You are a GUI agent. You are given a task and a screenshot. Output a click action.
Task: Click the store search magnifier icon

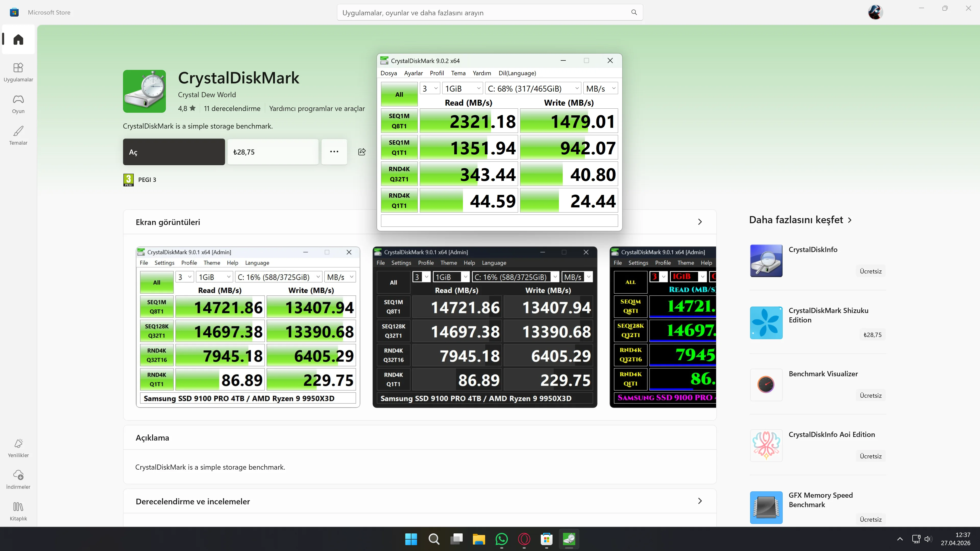coord(634,12)
